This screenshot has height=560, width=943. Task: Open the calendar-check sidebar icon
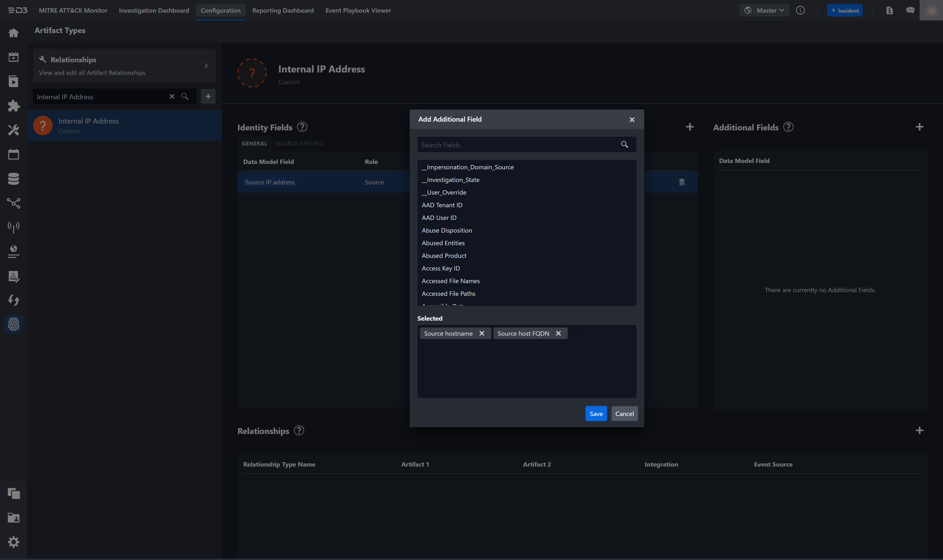[x=14, y=57]
